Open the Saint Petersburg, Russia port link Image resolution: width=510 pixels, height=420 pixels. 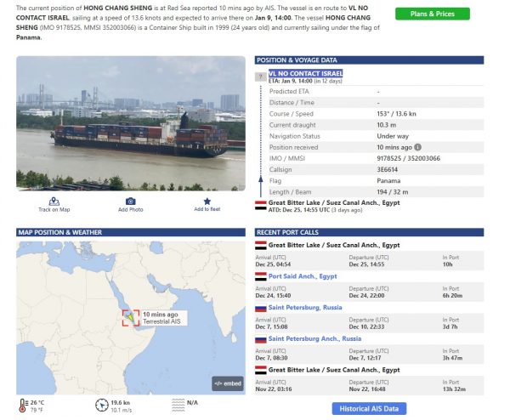point(304,308)
